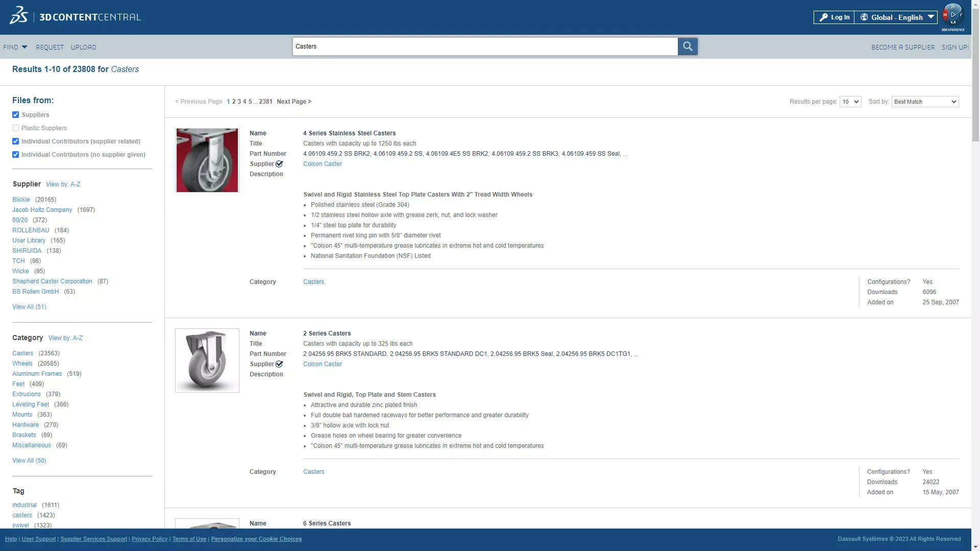The width and height of the screenshot is (980, 551).
Task: Click into the Casters search field
Action: [x=485, y=46]
